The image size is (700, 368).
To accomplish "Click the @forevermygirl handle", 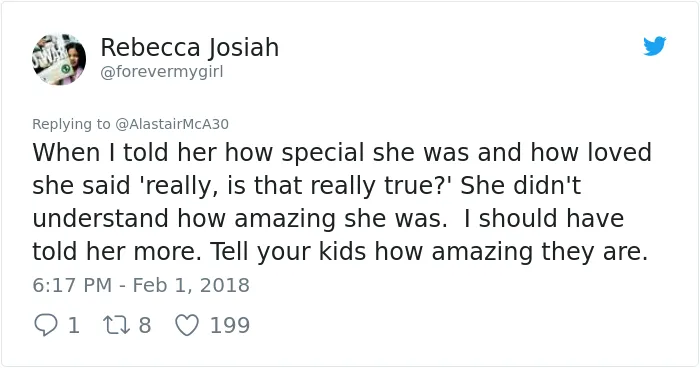I will tap(162, 72).
